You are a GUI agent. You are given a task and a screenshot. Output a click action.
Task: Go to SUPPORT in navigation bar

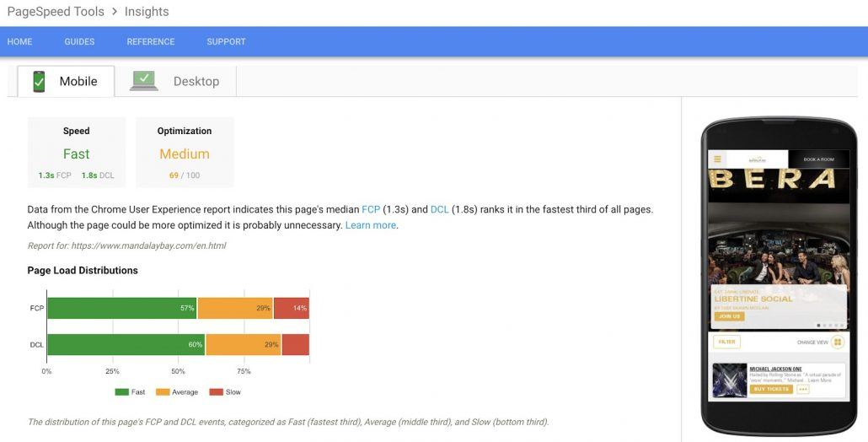coord(226,41)
